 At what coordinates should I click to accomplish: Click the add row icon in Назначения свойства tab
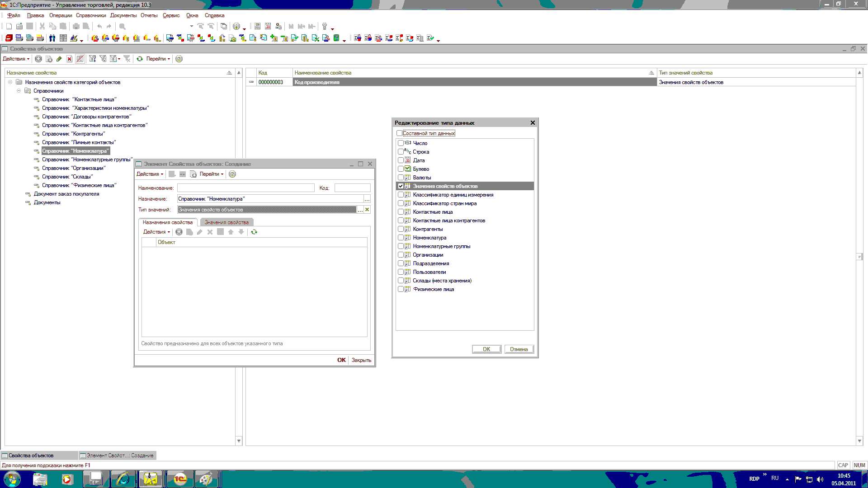(x=179, y=232)
